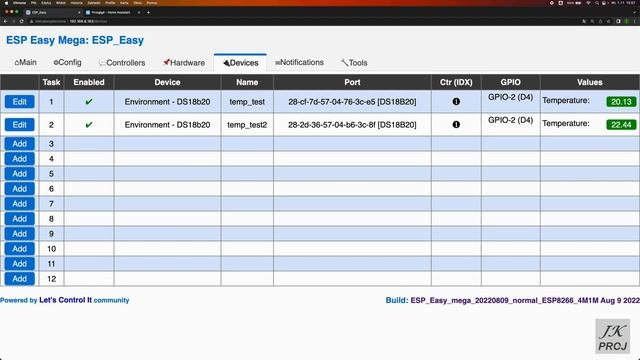Click the Wi-Fi status icon
This screenshot has width=640, height=360.
click(588, 3)
